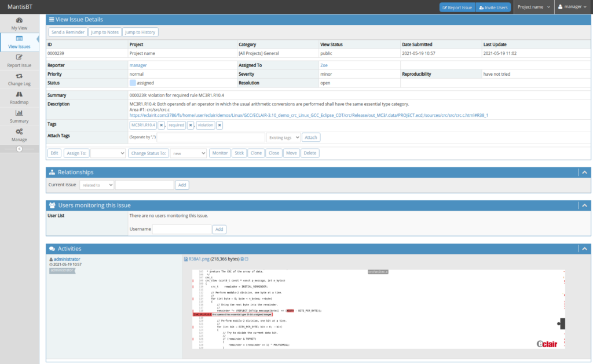Screen dimensions: 593x364
Task: Remove the violation tag
Action: coord(219,125)
